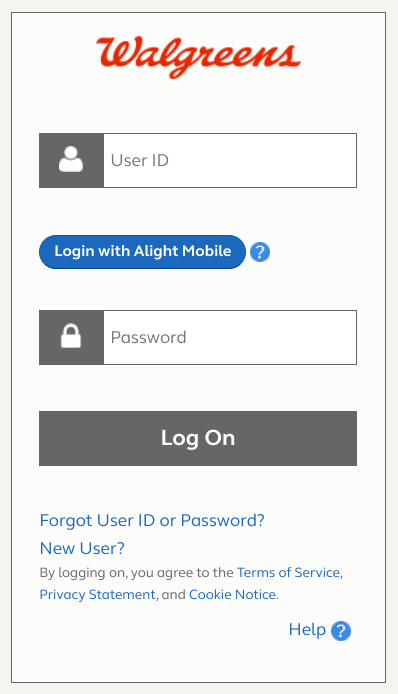Click the Walgreens logo
Image resolution: width=398 pixels, height=694 pixels.
click(x=198, y=57)
